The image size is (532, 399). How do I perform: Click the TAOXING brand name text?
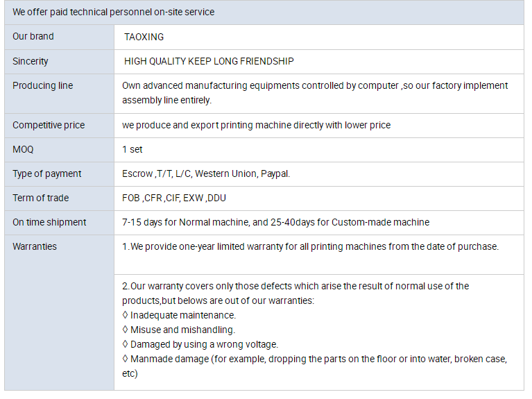point(144,37)
